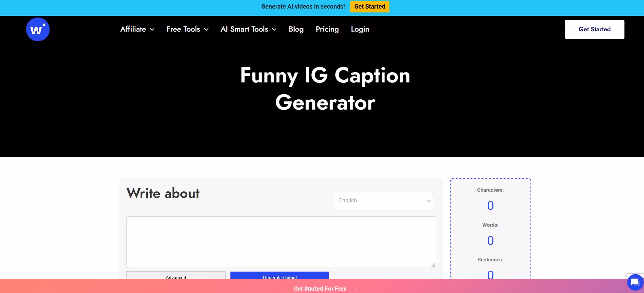The height and width of the screenshot is (293, 644).
Task: Click the Advanced button
Action: coord(176,275)
